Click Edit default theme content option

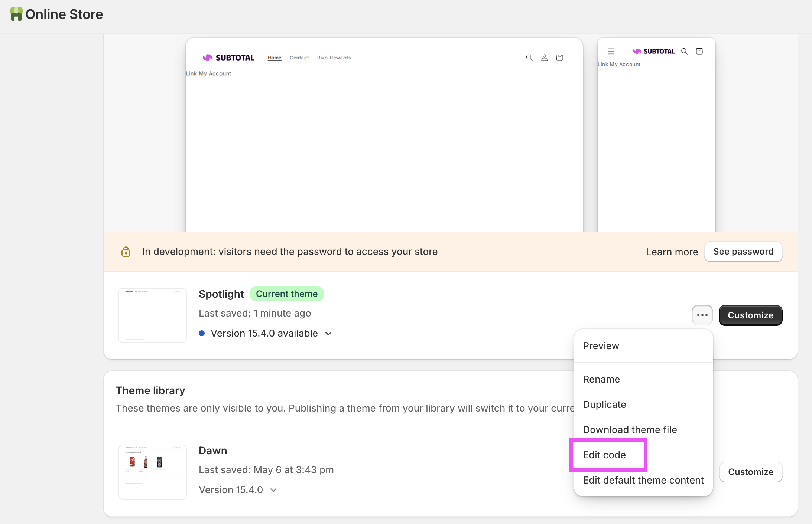pos(643,480)
